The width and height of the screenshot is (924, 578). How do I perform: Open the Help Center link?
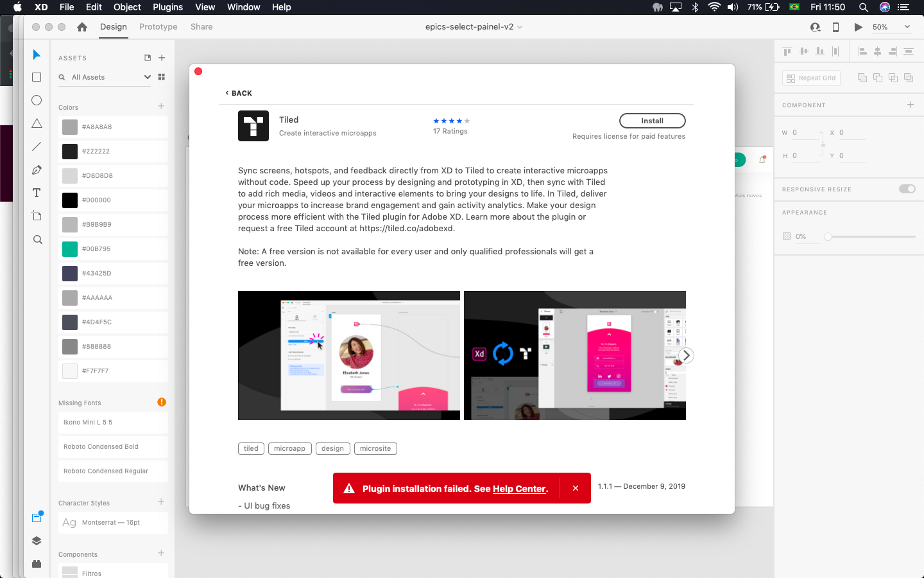pyautogui.click(x=520, y=488)
